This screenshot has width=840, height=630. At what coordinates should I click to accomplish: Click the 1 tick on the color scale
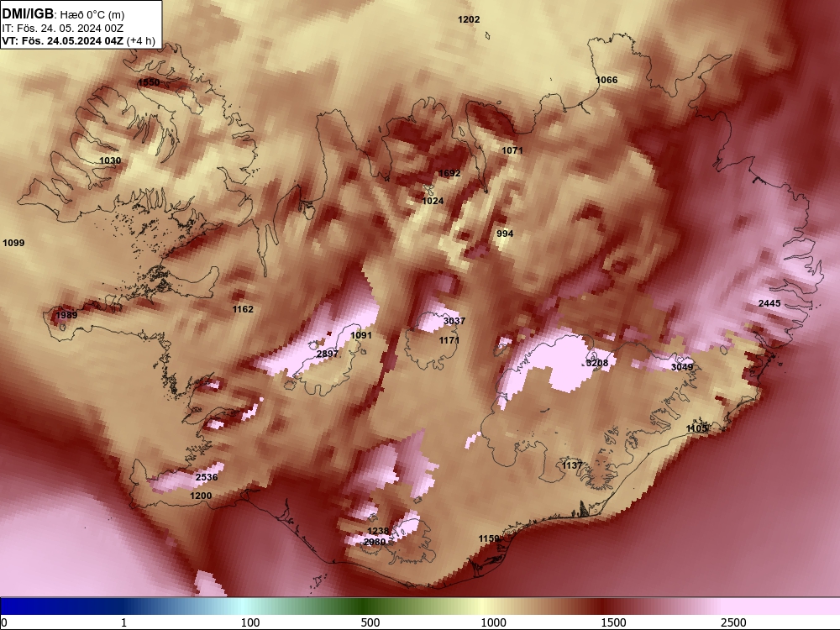(123, 622)
